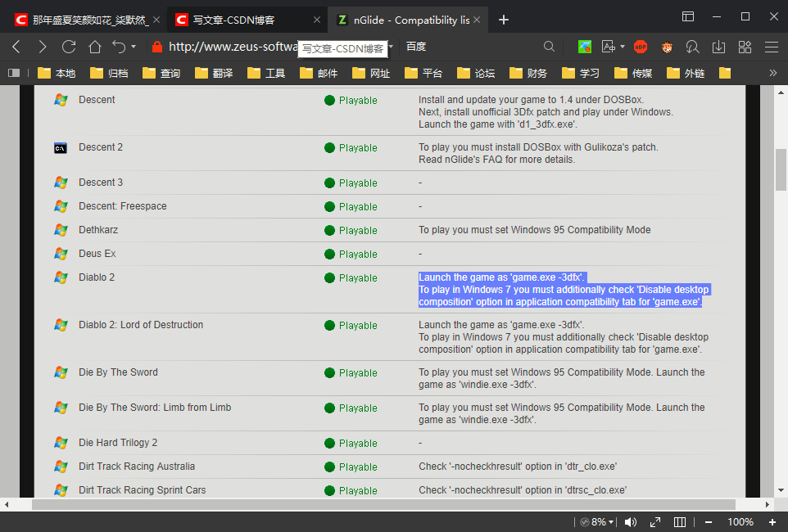788x532 pixels.
Task: Open the 邮件 bookmarks folder
Action: point(319,74)
